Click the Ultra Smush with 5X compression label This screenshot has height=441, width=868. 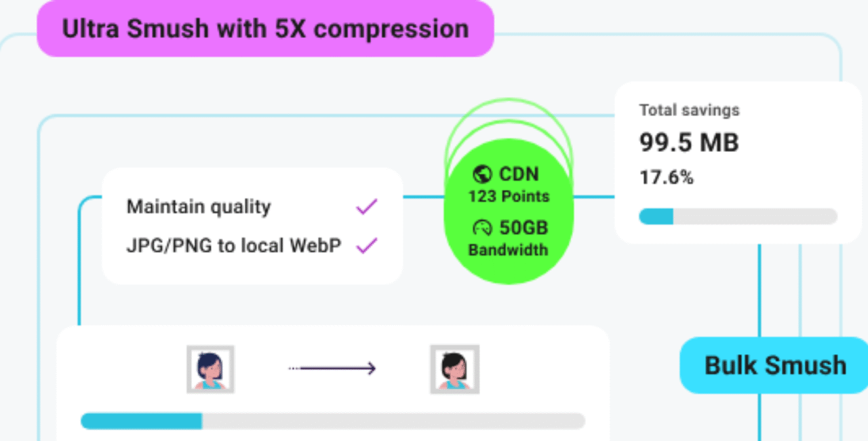pyautogui.click(x=265, y=29)
